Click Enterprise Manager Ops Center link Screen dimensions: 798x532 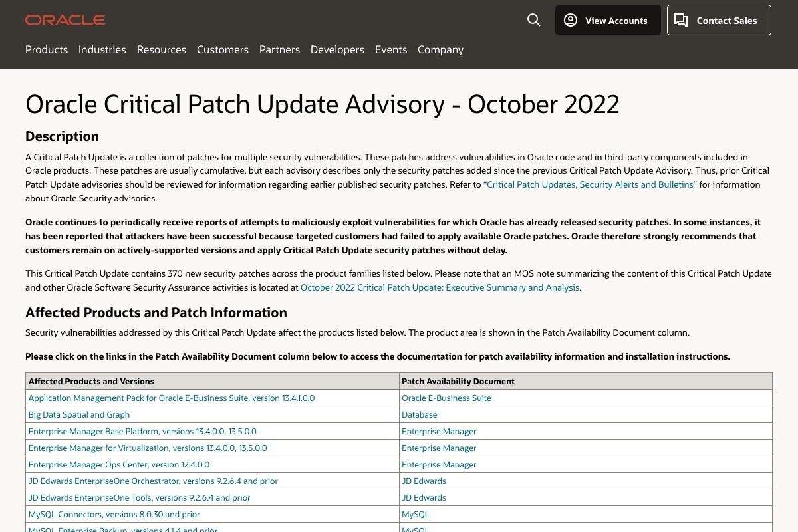[119, 464]
